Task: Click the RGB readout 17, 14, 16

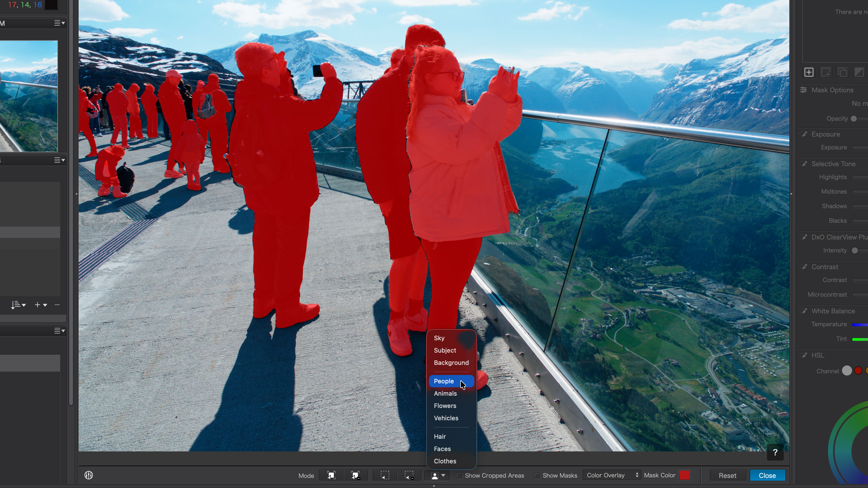Action: coord(25,5)
